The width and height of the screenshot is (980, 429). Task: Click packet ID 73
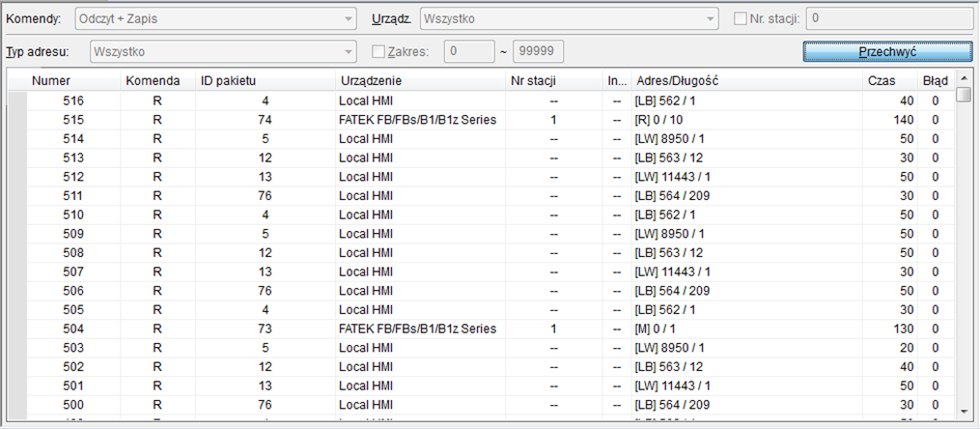click(x=265, y=329)
